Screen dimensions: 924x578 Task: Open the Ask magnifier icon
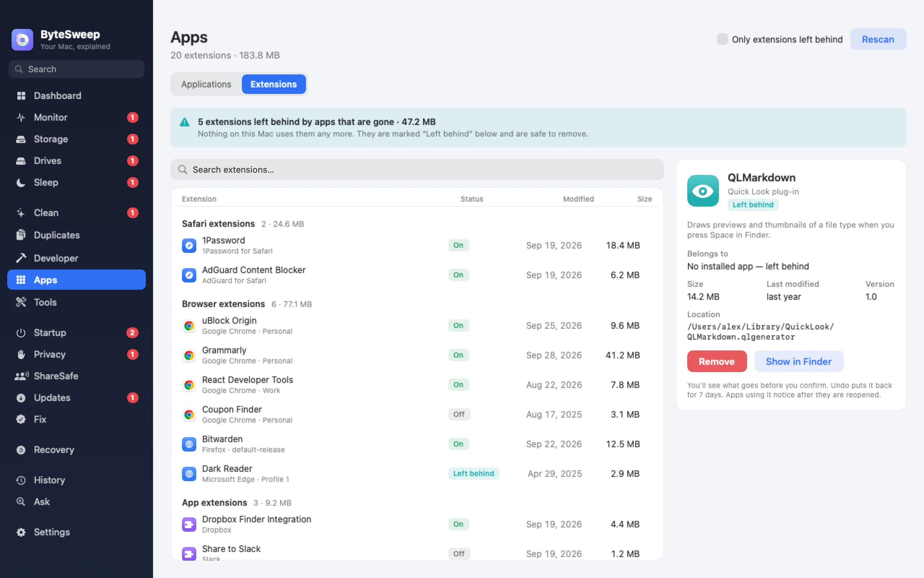point(21,501)
